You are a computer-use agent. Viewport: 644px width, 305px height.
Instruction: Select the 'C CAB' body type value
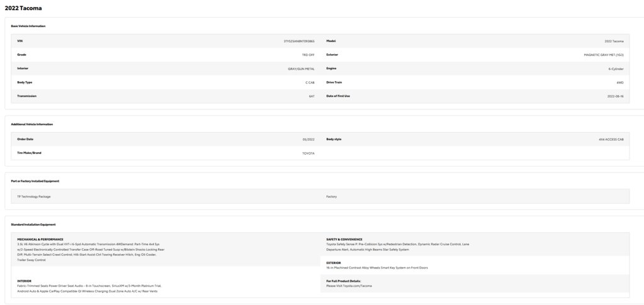(310, 82)
